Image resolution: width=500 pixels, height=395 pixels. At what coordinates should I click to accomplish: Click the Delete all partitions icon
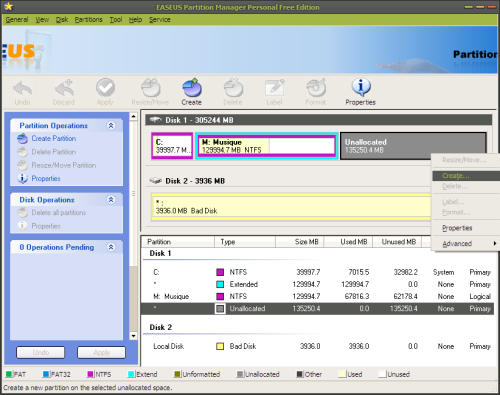pyautogui.click(x=22, y=213)
